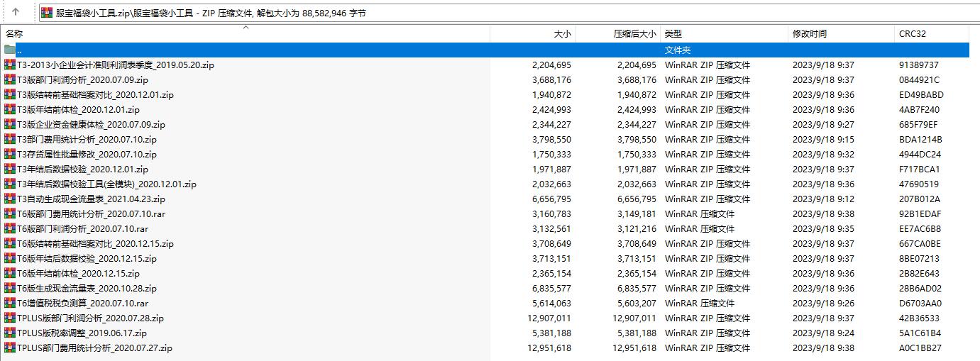Click CRC32 value 91389737
980x361 pixels.
tap(918, 65)
